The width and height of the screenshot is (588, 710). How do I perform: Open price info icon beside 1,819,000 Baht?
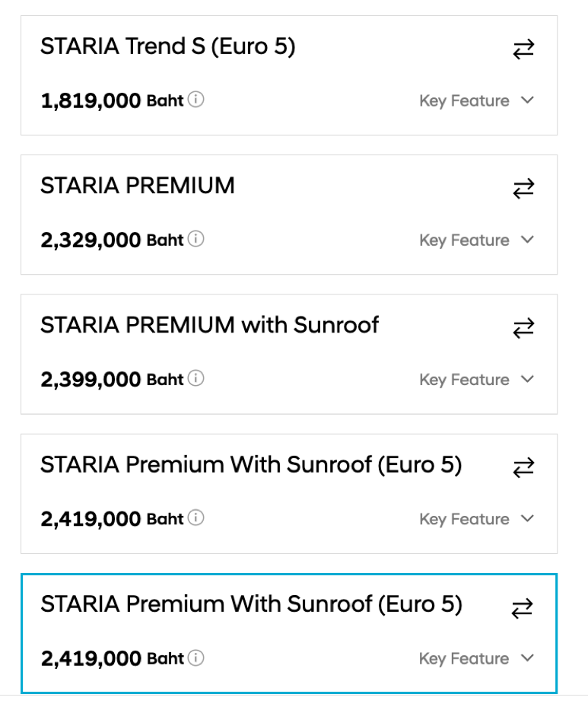[x=195, y=99]
